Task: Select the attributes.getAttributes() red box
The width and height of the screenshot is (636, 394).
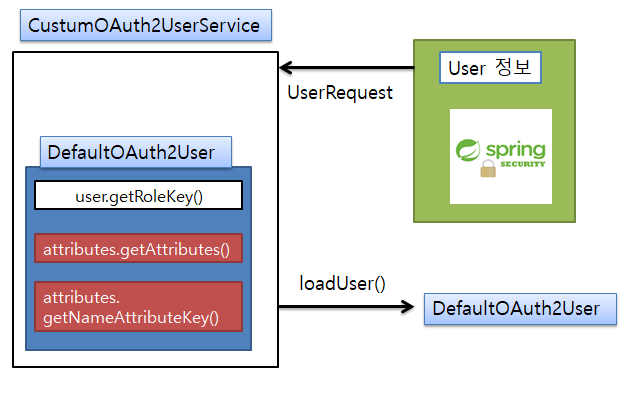Action: tap(138, 248)
